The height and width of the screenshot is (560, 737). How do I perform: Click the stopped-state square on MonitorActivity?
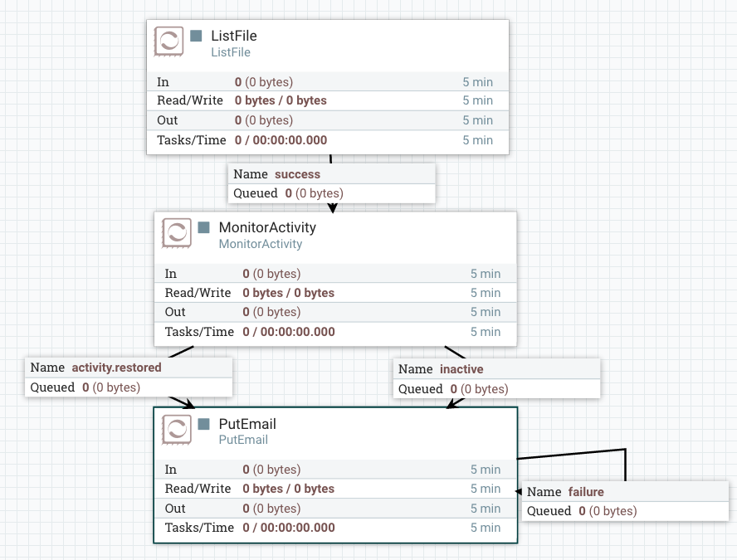(x=203, y=227)
